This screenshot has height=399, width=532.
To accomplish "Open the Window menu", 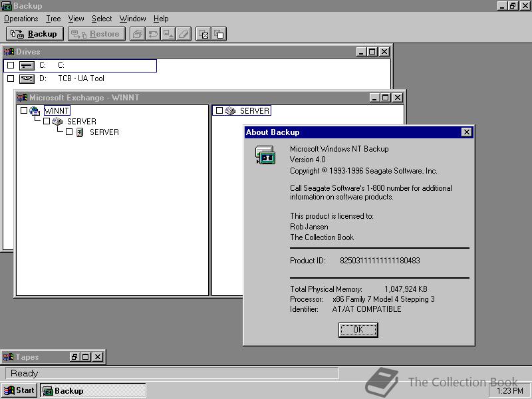I will click(132, 19).
